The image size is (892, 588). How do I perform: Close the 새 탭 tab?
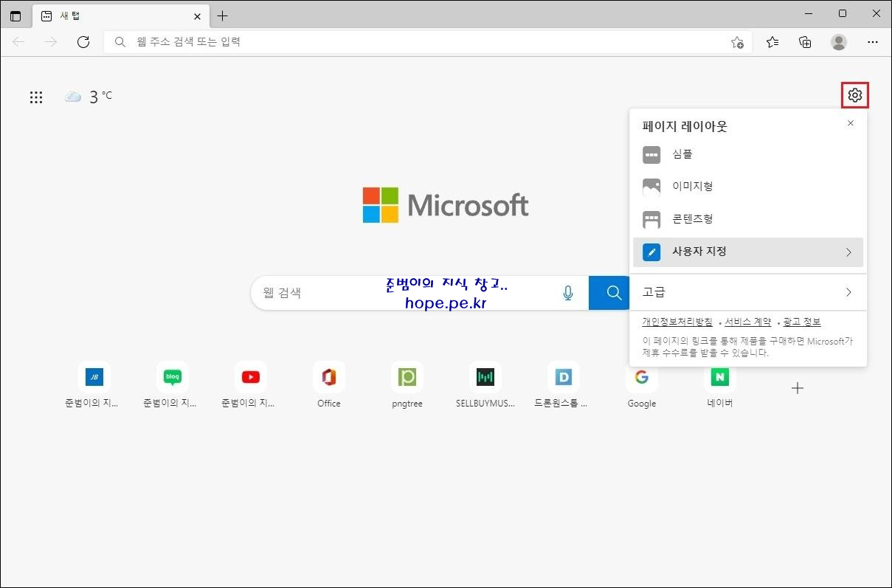click(197, 15)
